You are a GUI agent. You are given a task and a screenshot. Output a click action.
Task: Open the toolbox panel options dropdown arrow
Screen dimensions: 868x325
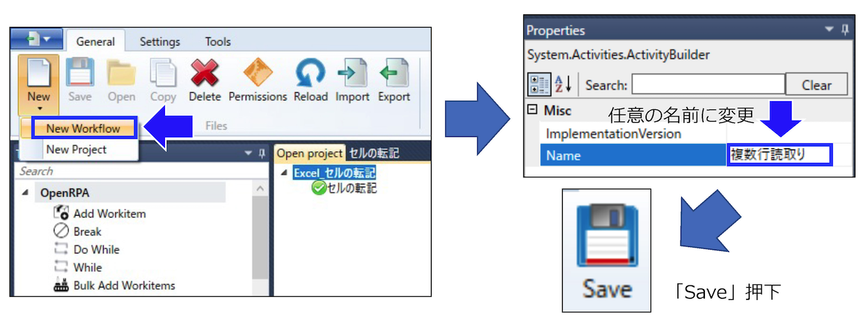tap(249, 154)
